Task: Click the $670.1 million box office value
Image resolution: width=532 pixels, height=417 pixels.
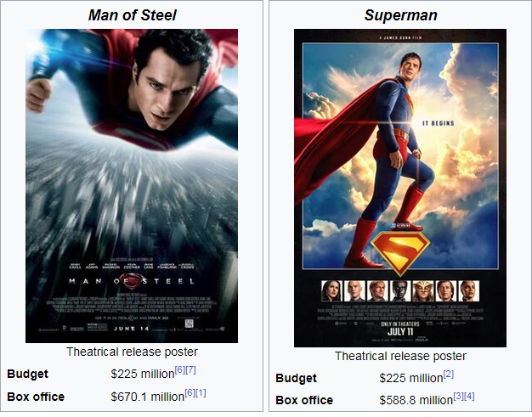Action: [x=147, y=396]
